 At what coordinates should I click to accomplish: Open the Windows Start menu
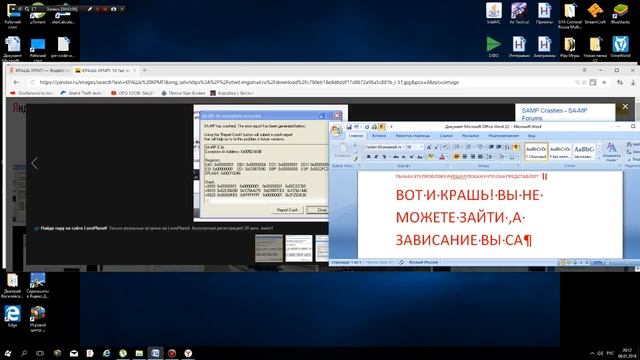point(8,353)
